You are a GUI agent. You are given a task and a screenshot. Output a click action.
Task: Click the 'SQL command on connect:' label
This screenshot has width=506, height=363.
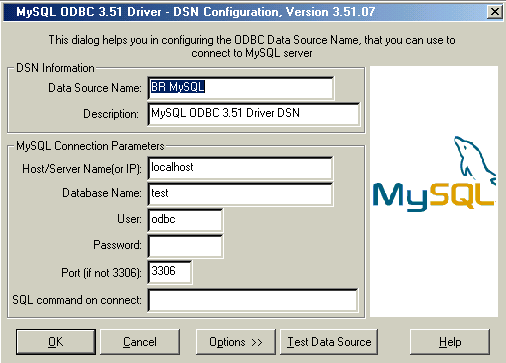pos(77,300)
